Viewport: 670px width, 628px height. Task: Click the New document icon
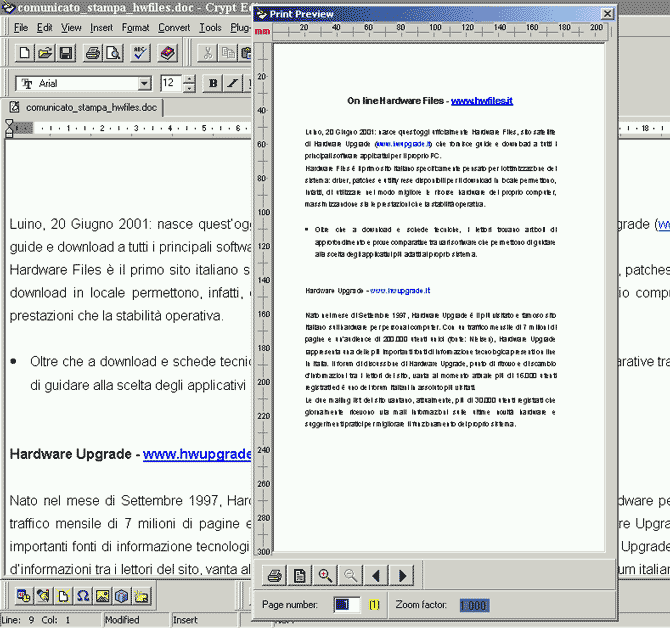coord(24,53)
